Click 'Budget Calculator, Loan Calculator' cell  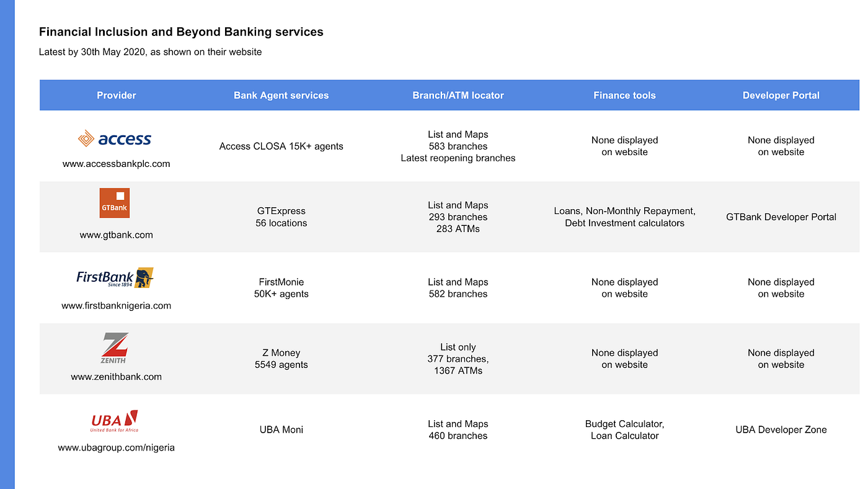click(x=624, y=429)
